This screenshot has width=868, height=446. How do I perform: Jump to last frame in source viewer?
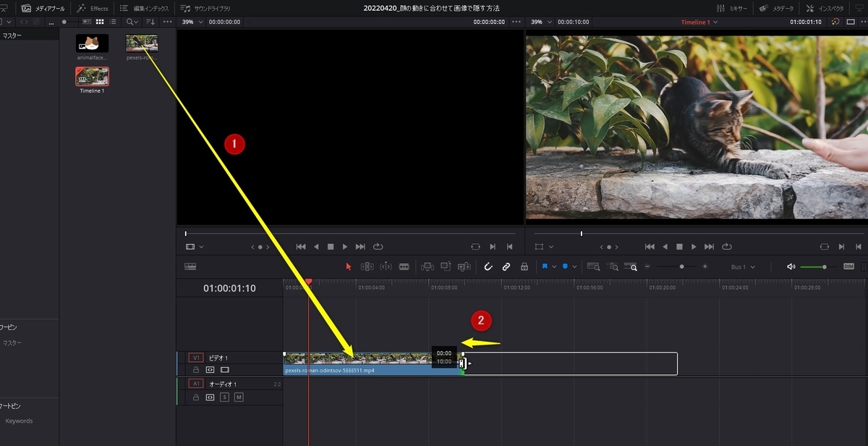pyautogui.click(x=360, y=246)
